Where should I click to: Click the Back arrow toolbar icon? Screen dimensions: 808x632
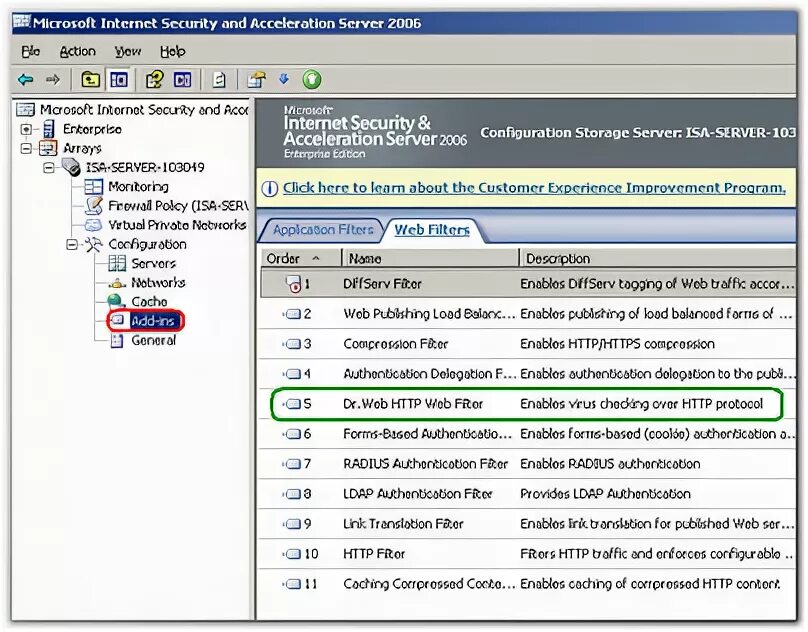point(26,80)
